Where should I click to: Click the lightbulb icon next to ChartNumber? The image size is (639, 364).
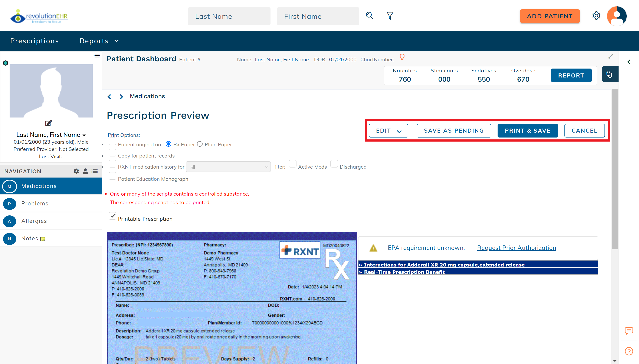click(x=402, y=57)
